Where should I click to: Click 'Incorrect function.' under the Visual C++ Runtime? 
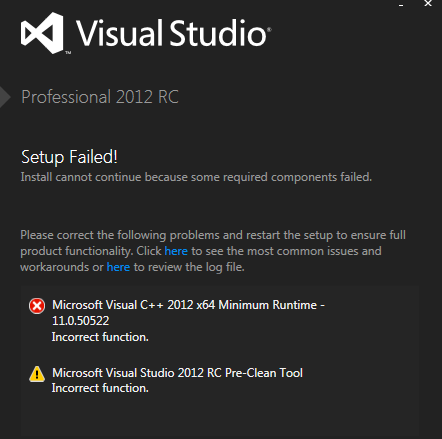100,337
